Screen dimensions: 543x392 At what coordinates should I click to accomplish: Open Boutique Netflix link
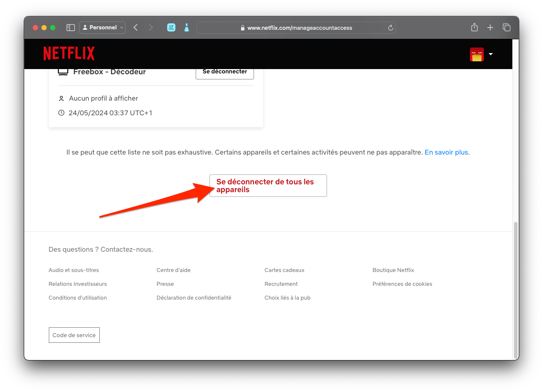394,270
